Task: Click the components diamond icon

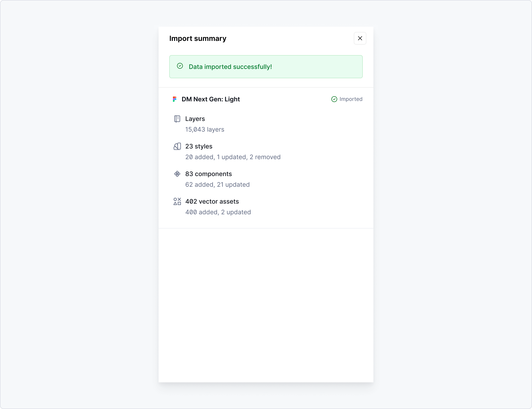Action: click(177, 174)
